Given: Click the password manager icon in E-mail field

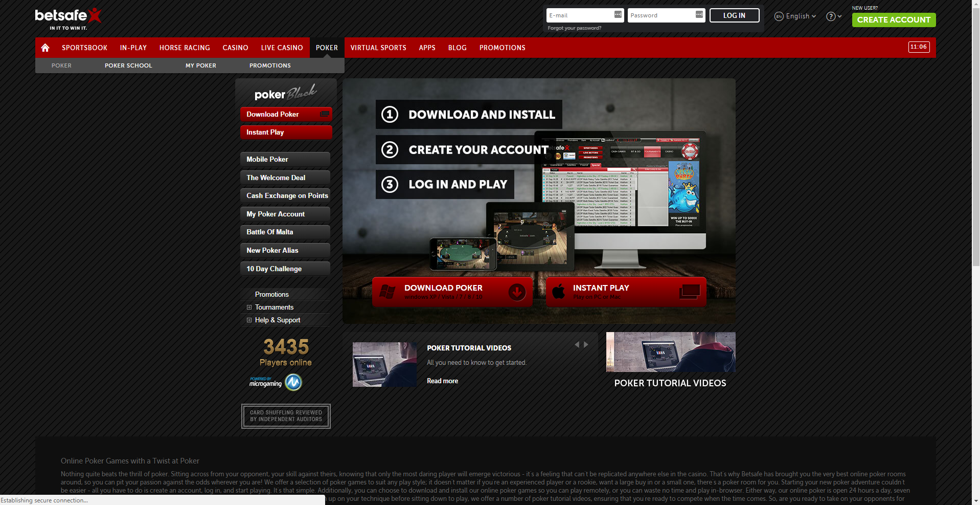Looking at the screenshot, I should 618,15.
